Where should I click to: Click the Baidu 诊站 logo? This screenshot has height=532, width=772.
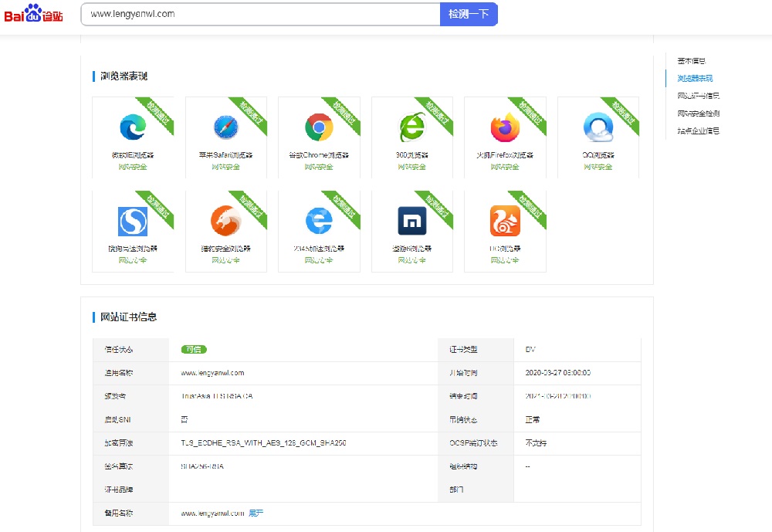click(x=33, y=13)
